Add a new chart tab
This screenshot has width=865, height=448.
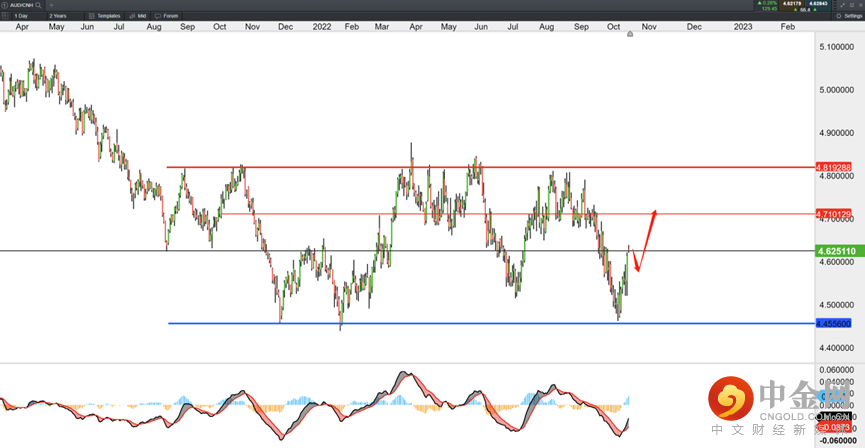point(52,5)
